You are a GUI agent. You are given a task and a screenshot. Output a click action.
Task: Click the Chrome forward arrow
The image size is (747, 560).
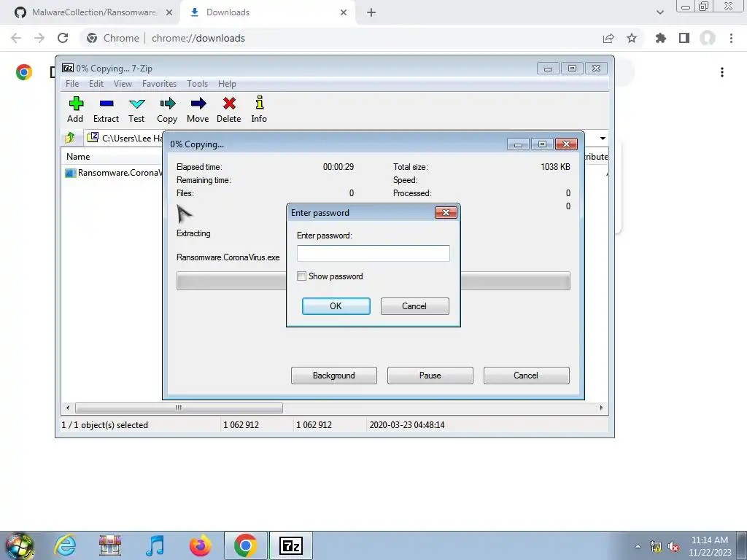pyautogui.click(x=39, y=38)
